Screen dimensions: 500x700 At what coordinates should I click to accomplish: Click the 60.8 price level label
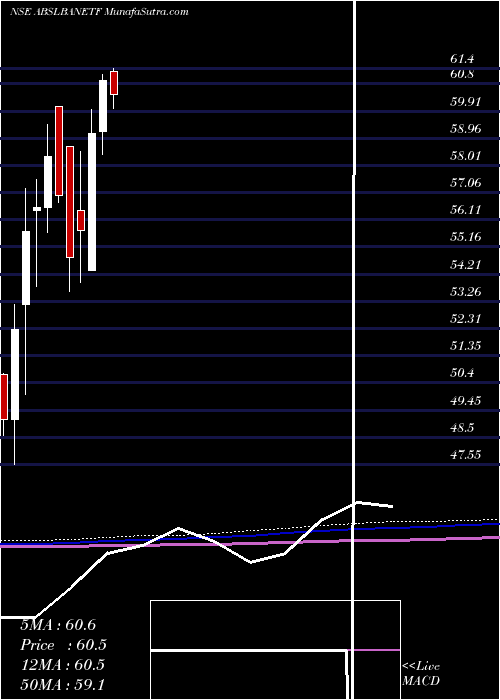[x=462, y=74]
